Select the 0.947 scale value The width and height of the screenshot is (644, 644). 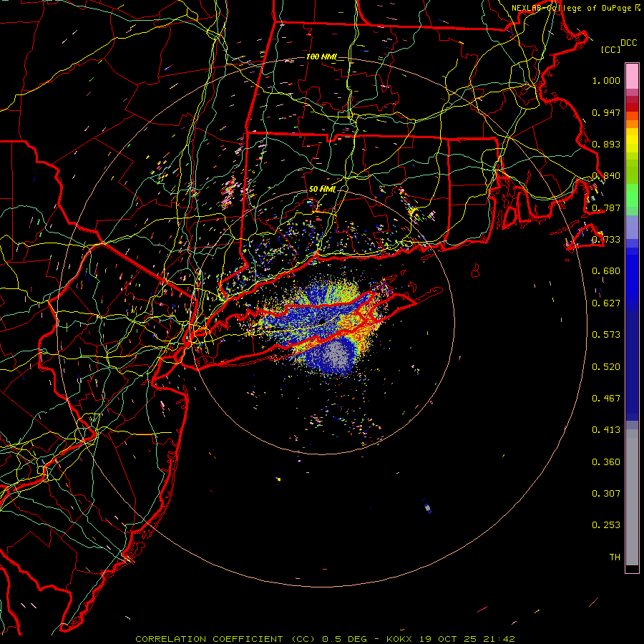pyautogui.click(x=606, y=112)
